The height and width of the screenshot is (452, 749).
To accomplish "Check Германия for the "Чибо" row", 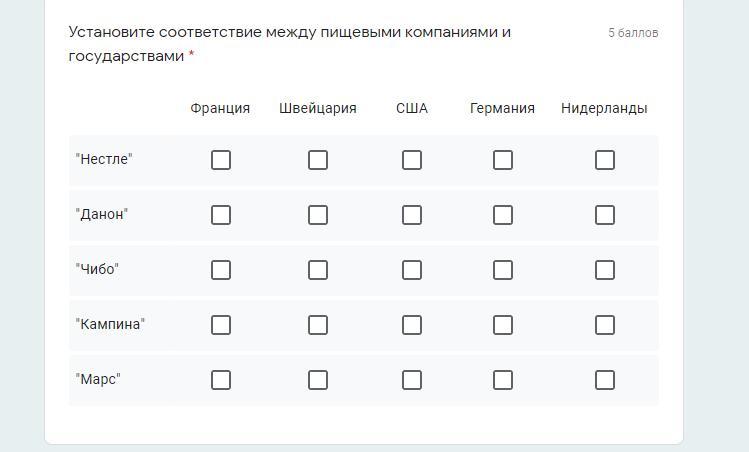I will point(503,270).
